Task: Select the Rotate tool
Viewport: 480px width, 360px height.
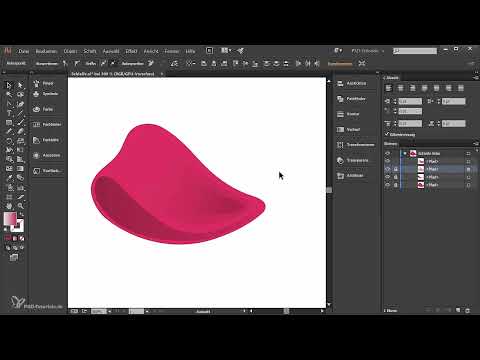Action: (9, 141)
